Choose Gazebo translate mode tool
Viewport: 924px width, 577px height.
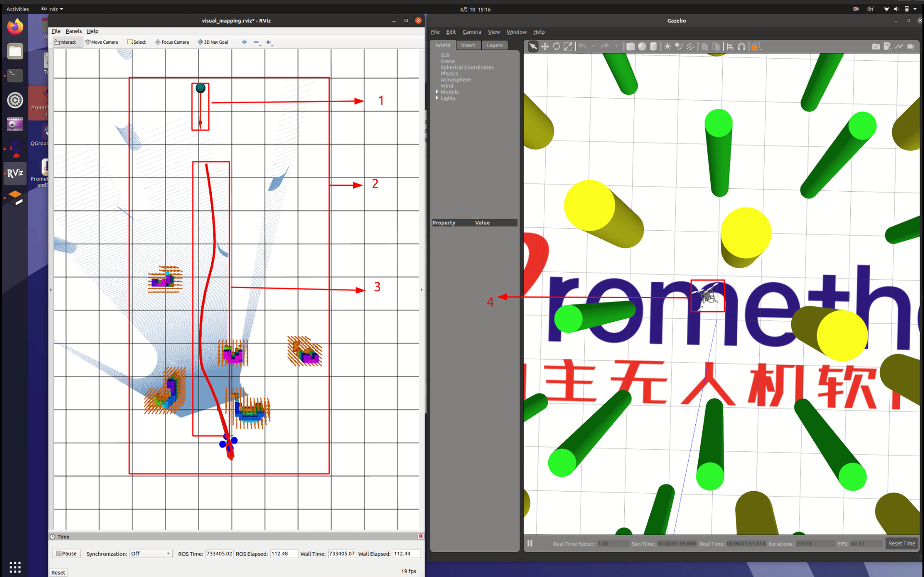[x=545, y=46]
